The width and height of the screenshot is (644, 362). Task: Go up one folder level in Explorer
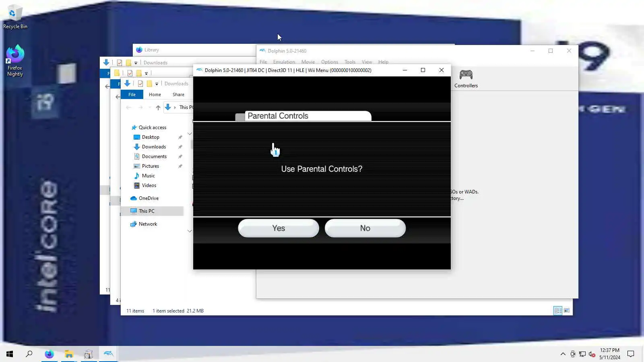point(158,107)
